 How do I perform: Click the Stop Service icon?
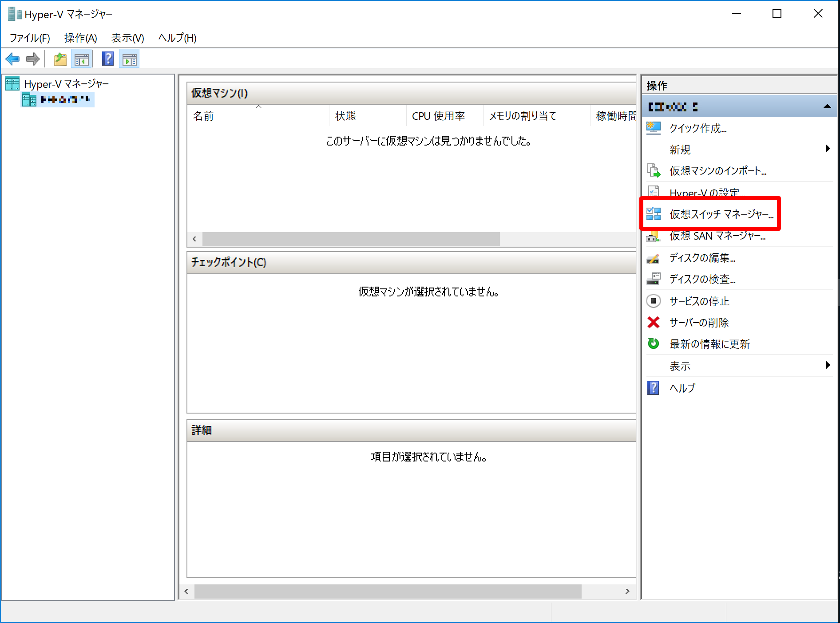click(654, 301)
